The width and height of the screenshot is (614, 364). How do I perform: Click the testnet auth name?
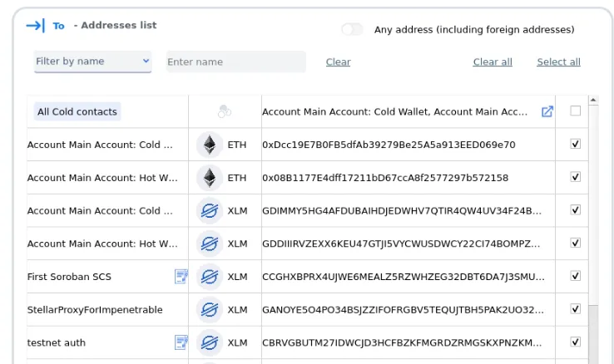(57, 343)
